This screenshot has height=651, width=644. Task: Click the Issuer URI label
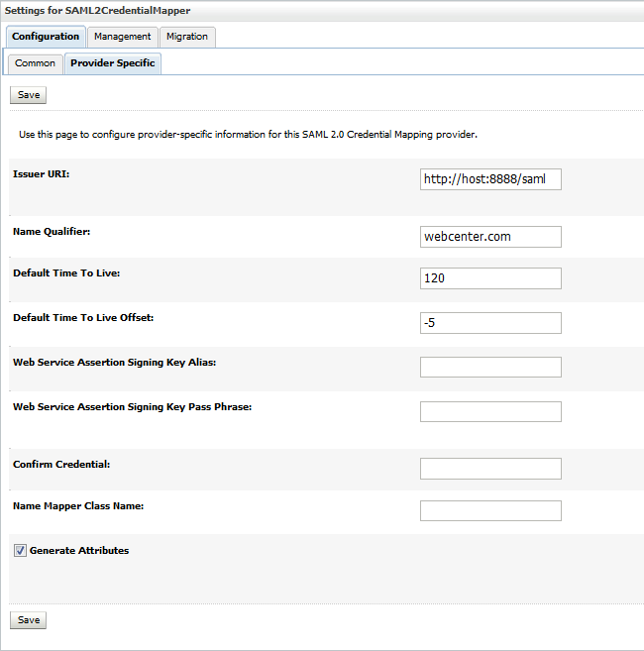click(x=41, y=174)
